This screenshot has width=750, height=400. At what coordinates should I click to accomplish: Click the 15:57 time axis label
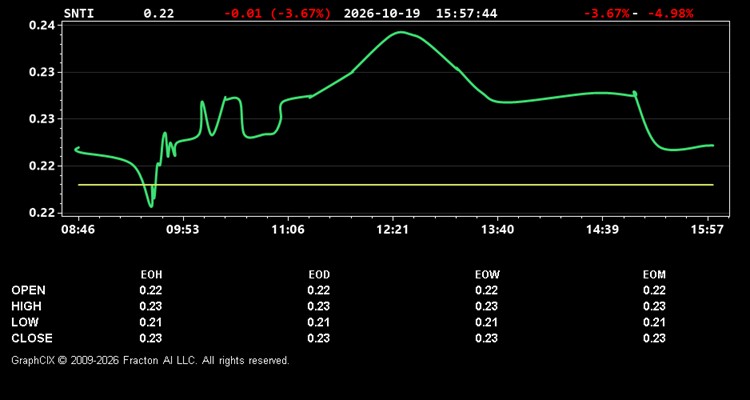tap(707, 230)
